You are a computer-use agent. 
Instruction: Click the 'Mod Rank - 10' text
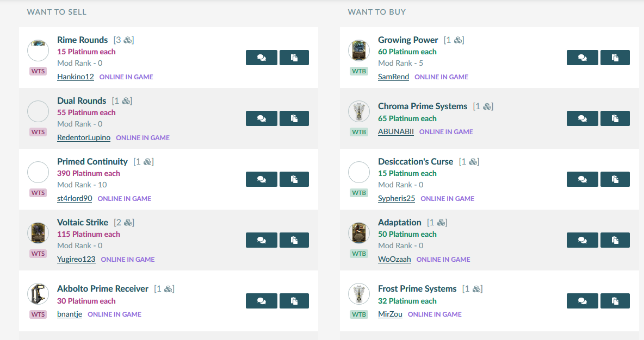click(82, 185)
